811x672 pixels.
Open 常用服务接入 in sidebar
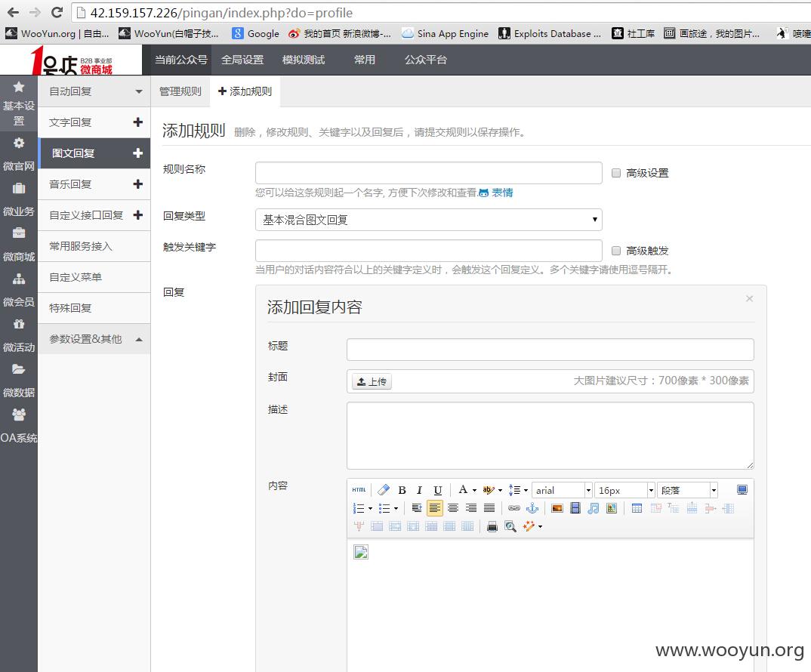(94, 246)
